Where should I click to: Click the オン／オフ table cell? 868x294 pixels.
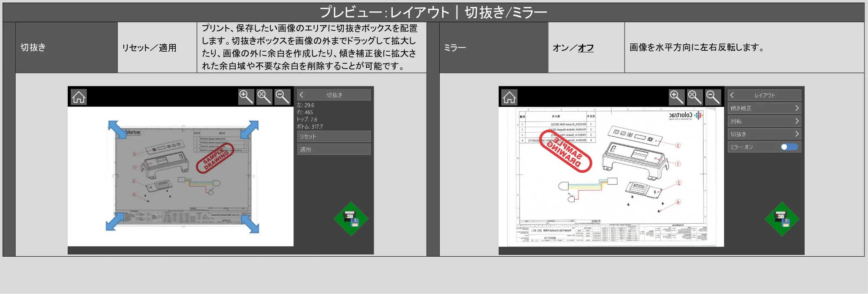pyautogui.click(x=586, y=47)
